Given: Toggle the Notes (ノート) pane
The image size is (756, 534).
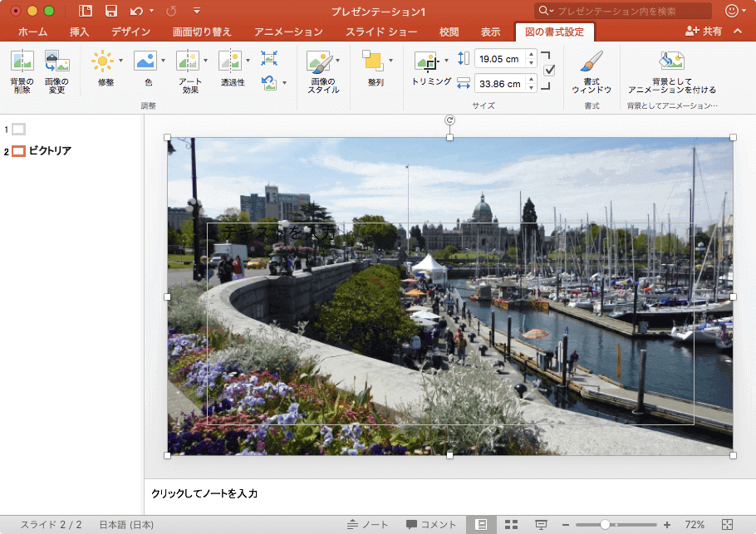Looking at the screenshot, I should pyautogui.click(x=368, y=524).
